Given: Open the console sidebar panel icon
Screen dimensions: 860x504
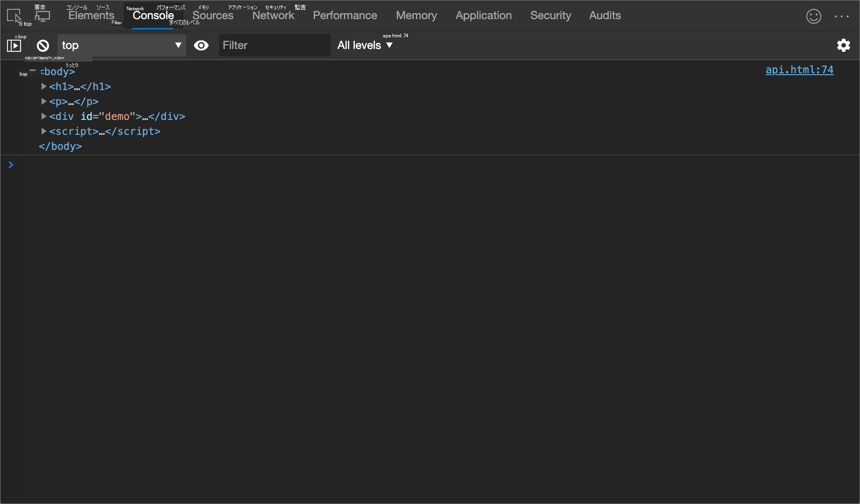Looking at the screenshot, I should 14,45.
